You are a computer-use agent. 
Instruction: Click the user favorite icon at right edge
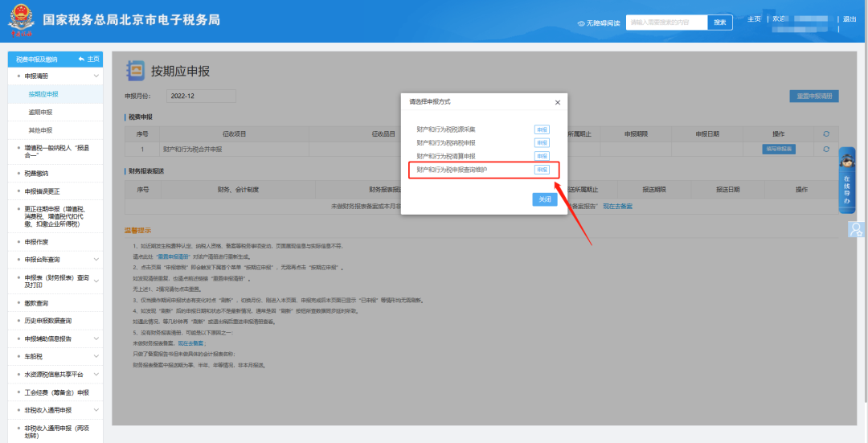click(x=855, y=229)
